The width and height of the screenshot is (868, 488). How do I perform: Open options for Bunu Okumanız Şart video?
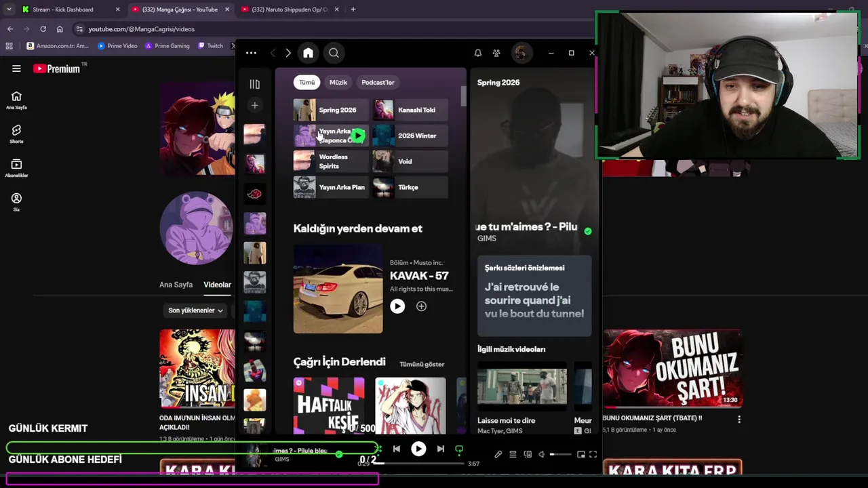[739, 420]
